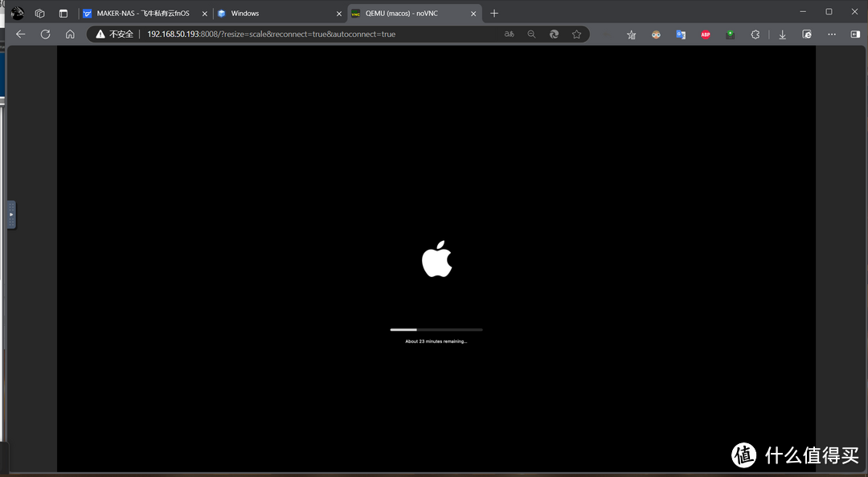Switch to the Windows tab
The image size is (868, 477).
(265, 13)
